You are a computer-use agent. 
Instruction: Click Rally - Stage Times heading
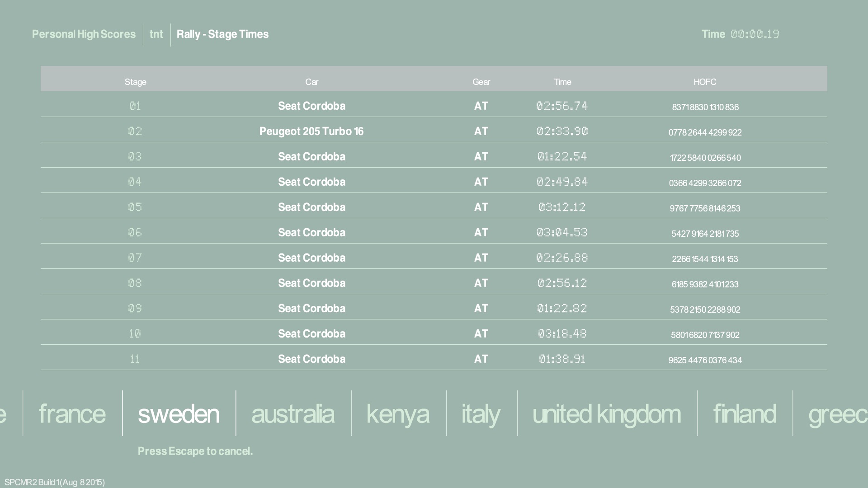pos(222,34)
